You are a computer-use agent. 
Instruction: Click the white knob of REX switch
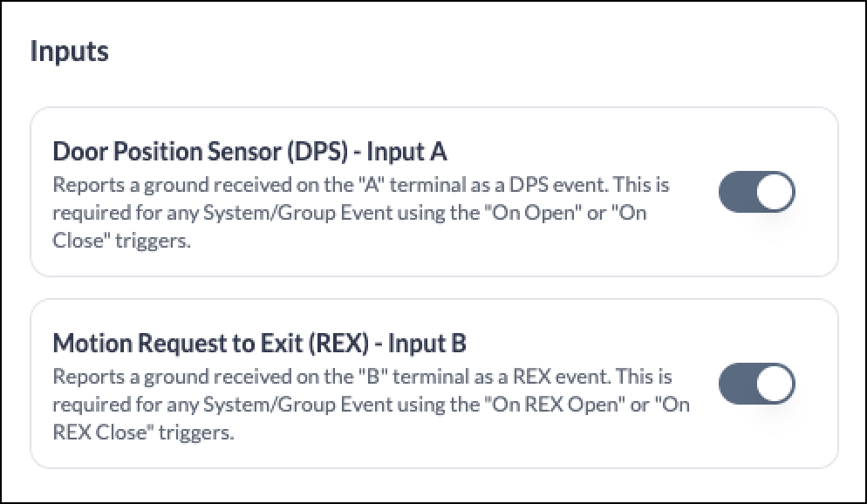tap(775, 384)
